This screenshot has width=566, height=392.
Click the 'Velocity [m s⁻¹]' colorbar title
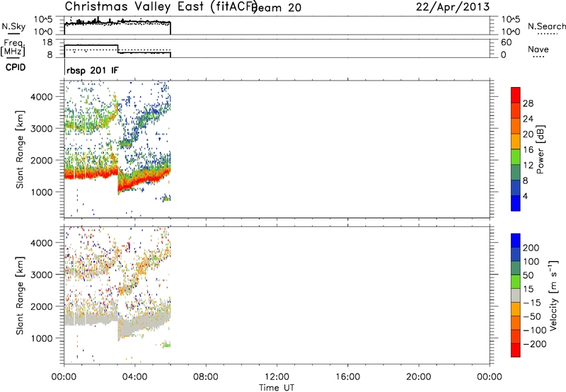553,296
